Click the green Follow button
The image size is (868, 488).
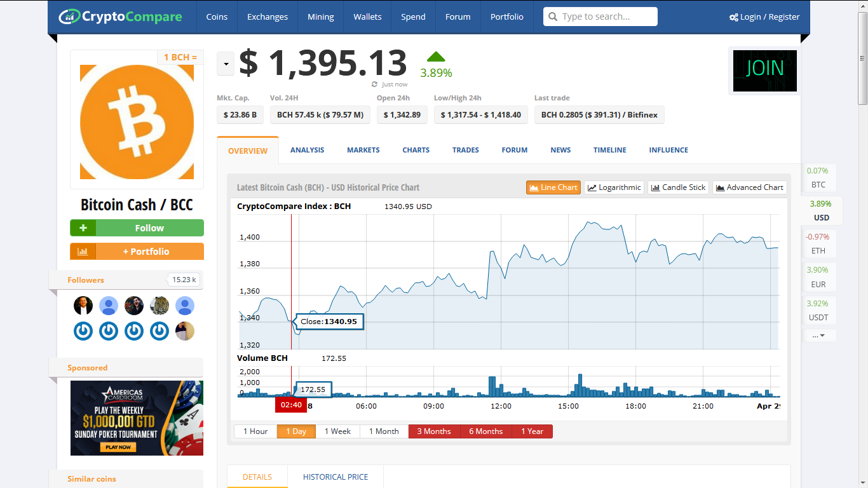137,228
